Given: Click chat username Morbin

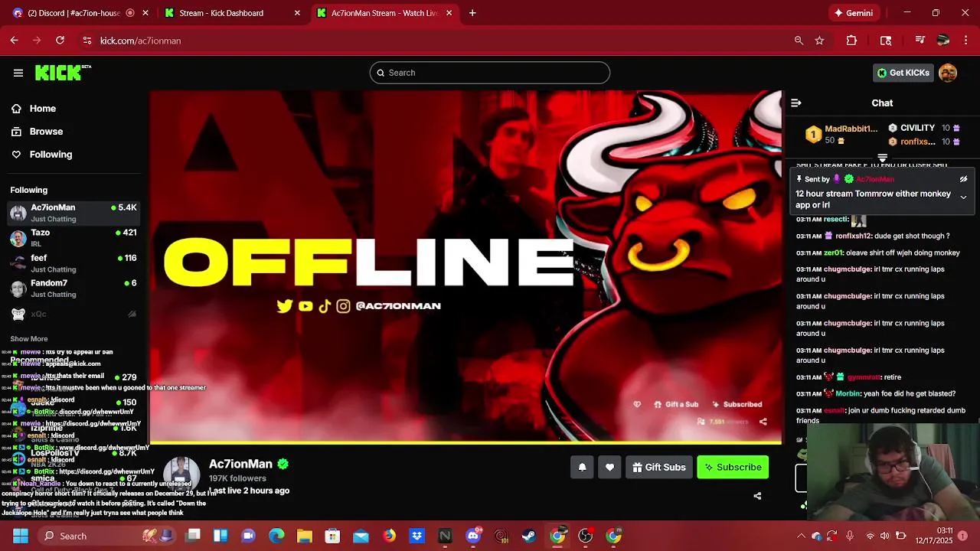Looking at the screenshot, I should point(848,393).
